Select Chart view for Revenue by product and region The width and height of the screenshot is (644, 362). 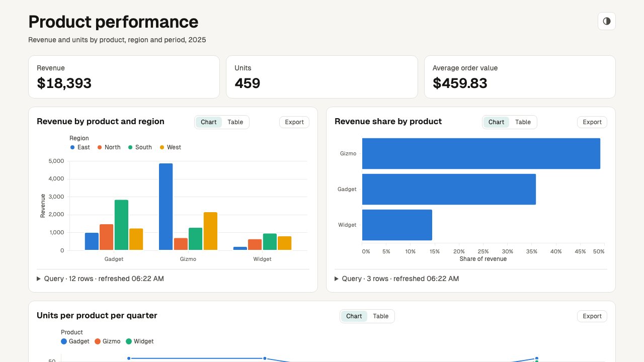(x=209, y=122)
